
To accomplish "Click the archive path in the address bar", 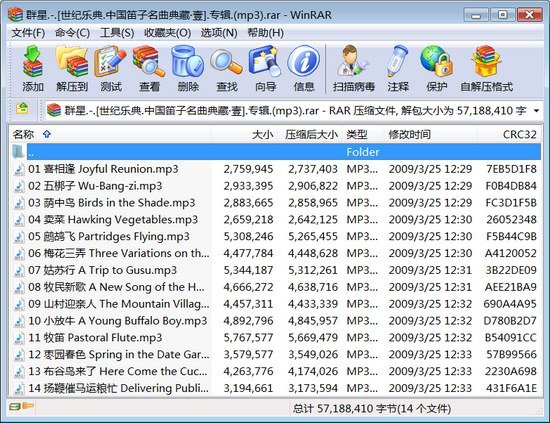I will pos(295,111).
